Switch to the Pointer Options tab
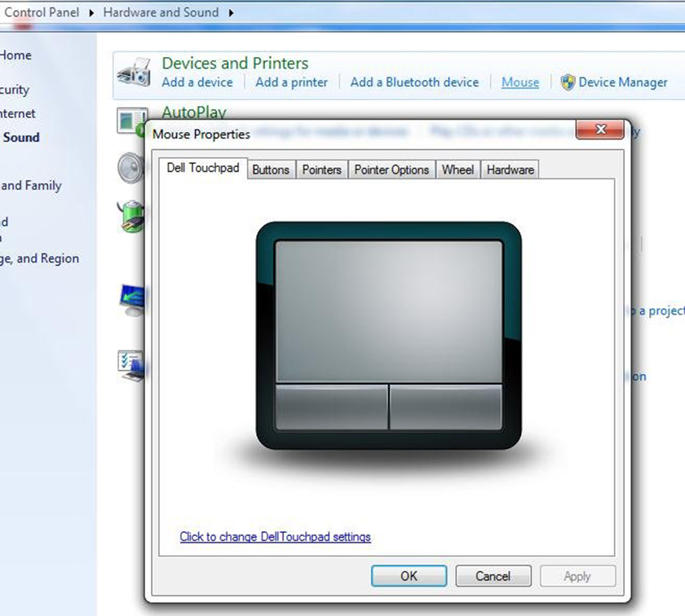The height and width of the screenshot is (616, 685). click(391, 169)
